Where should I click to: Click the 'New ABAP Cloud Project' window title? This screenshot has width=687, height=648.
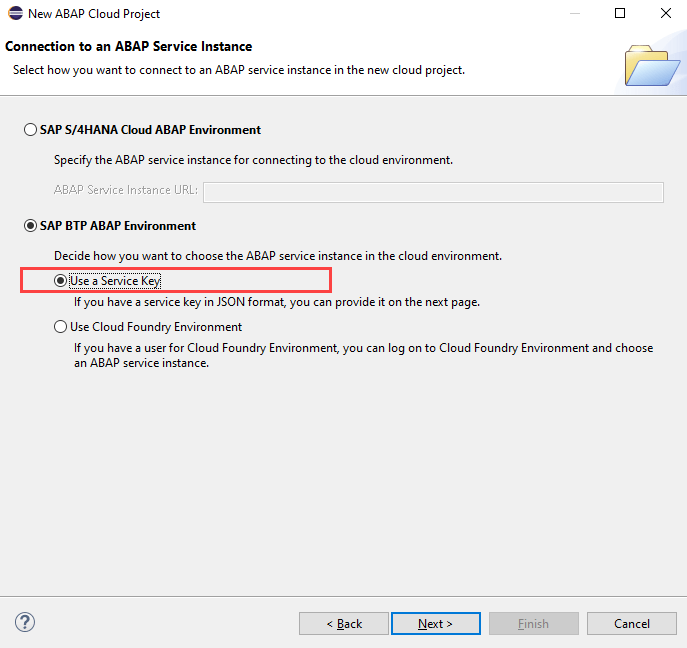click(94, 14)
